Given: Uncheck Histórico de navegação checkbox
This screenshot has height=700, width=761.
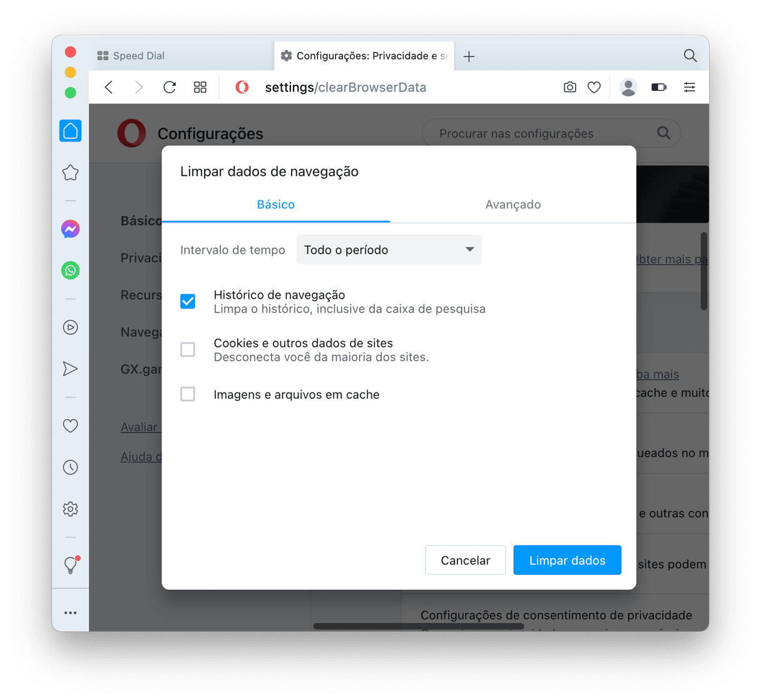Looking at the screenshot, I should [188, 301].
